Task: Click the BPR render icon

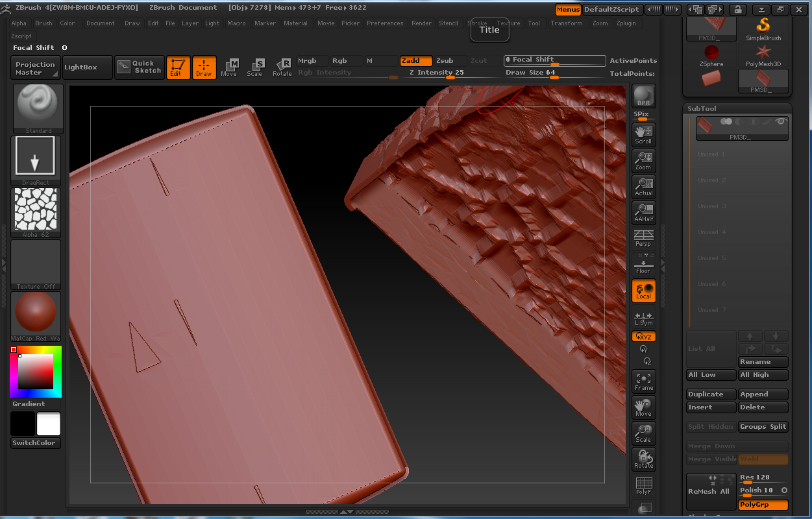Action: [643, 96]
